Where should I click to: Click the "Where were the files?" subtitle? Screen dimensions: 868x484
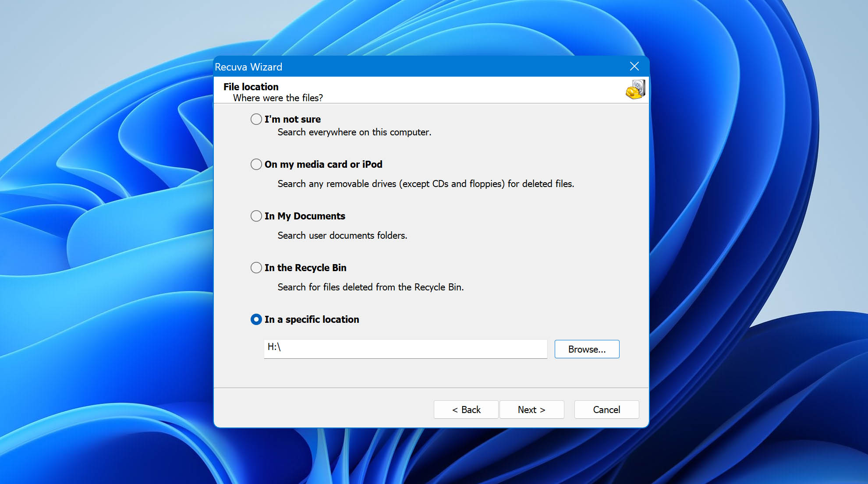pos(278,98)
